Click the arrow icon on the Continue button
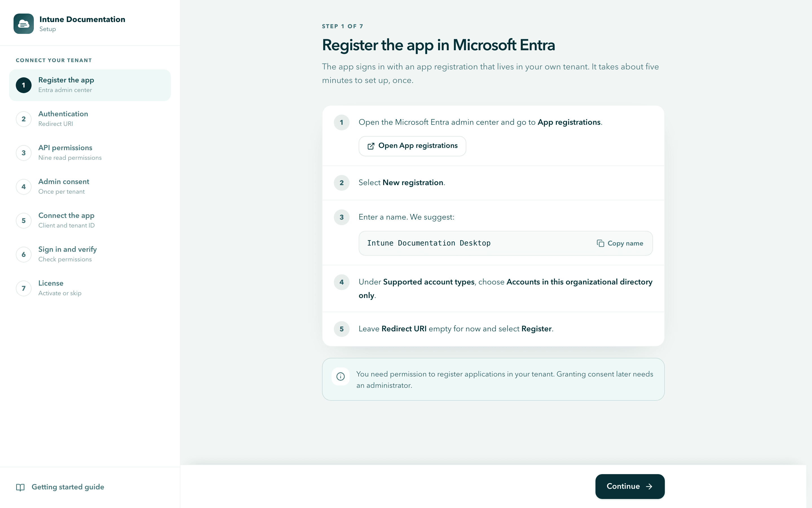 point(649,487)
